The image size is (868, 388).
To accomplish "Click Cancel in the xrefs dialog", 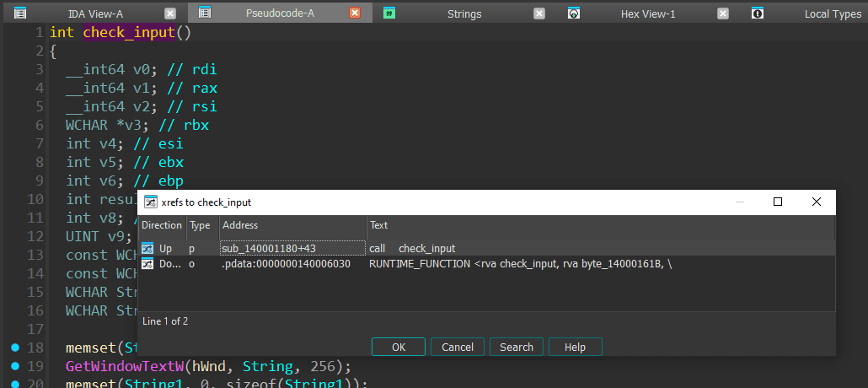I will tap(458, 347).
